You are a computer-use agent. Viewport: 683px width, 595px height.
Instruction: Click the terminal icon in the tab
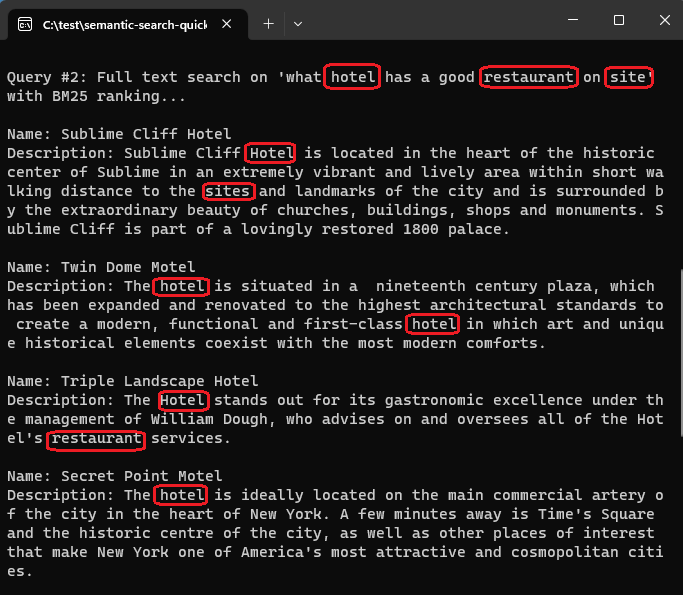[x=25, y=24]
